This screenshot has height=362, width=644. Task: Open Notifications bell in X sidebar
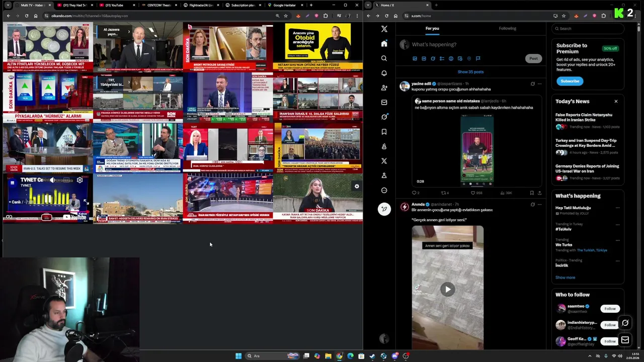coord(384,73)
